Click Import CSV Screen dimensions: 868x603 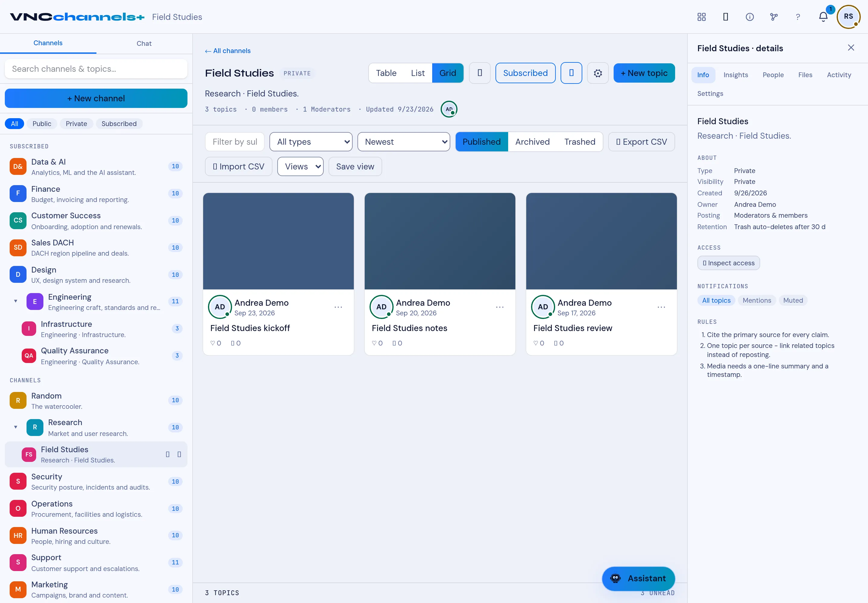pos(238,167)
